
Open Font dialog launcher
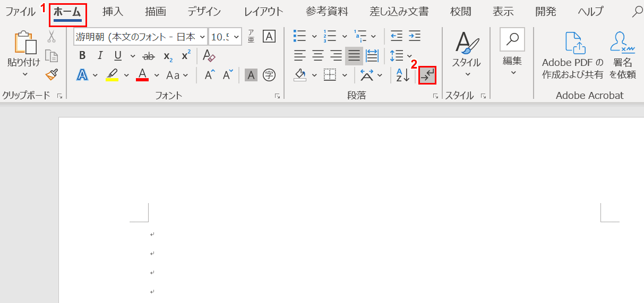pos(277,96)
